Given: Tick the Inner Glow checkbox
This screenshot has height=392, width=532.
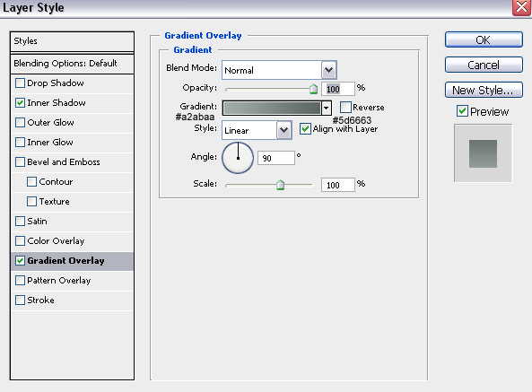Looking at the screenshot, I should [x=20, y=142].
